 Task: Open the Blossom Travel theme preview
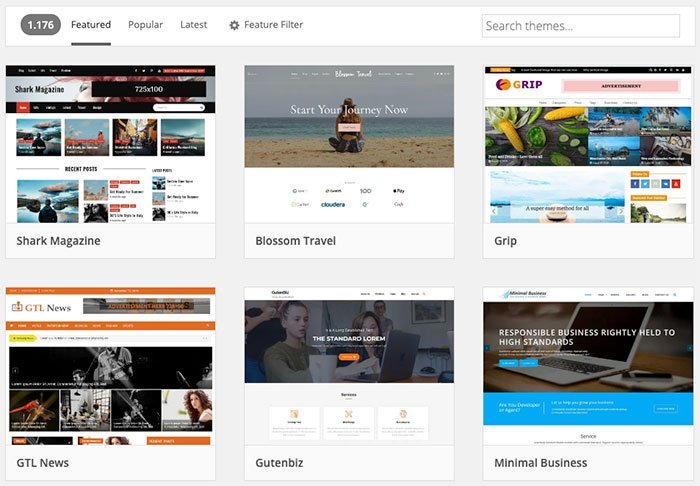point(349,144)
